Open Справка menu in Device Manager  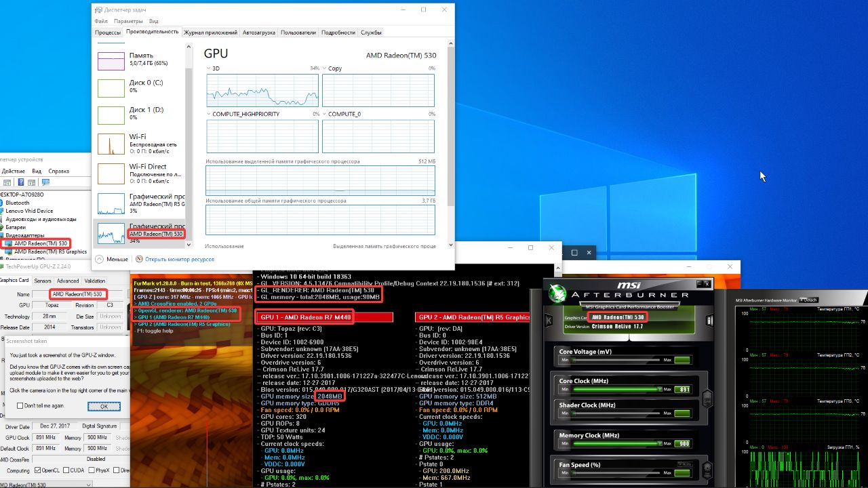point(59,171)
